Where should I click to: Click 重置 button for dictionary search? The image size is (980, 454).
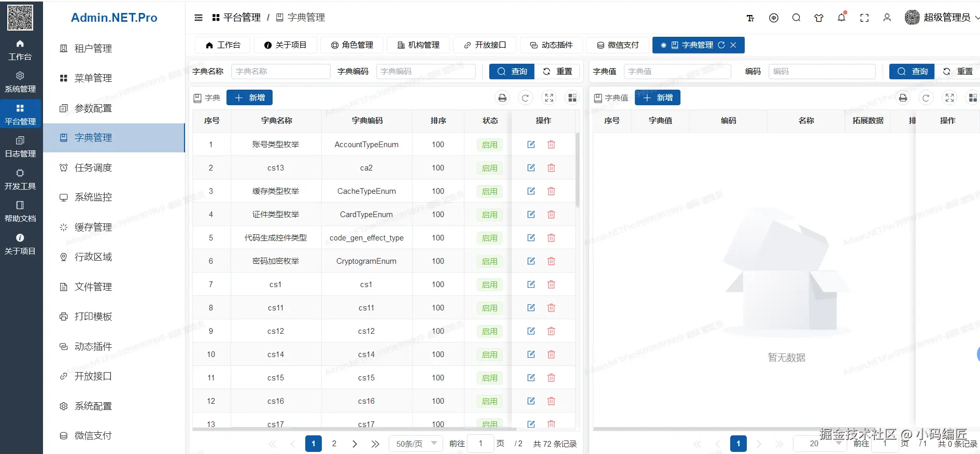(x=558, y=72)
